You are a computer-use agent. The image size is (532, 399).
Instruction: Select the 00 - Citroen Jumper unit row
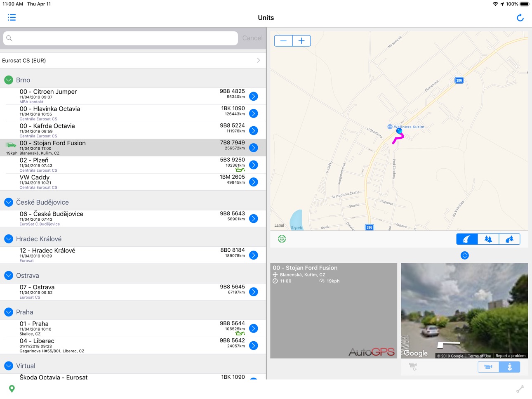133,96
